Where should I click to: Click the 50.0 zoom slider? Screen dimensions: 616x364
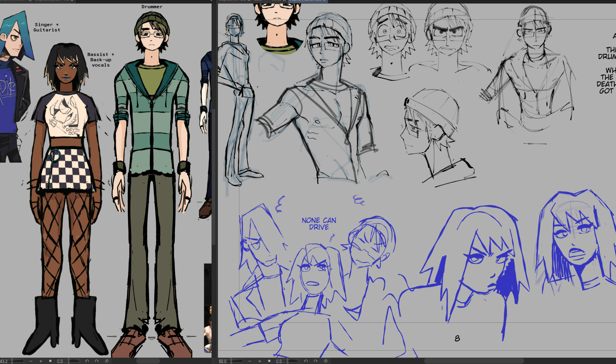point(237,361)
